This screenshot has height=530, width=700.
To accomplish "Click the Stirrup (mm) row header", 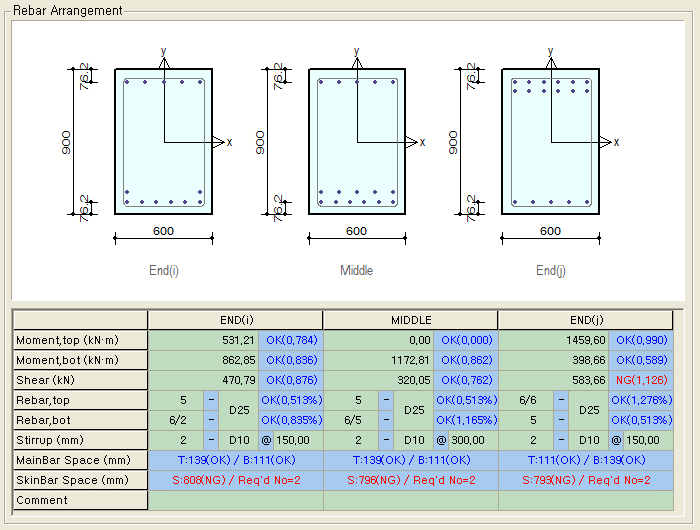I will 80,440.
